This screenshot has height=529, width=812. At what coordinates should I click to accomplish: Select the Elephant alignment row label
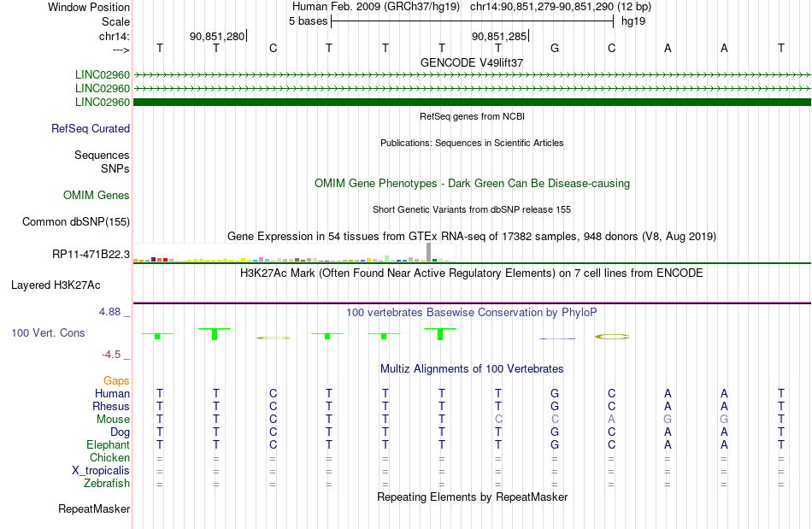tap(108, 444)
